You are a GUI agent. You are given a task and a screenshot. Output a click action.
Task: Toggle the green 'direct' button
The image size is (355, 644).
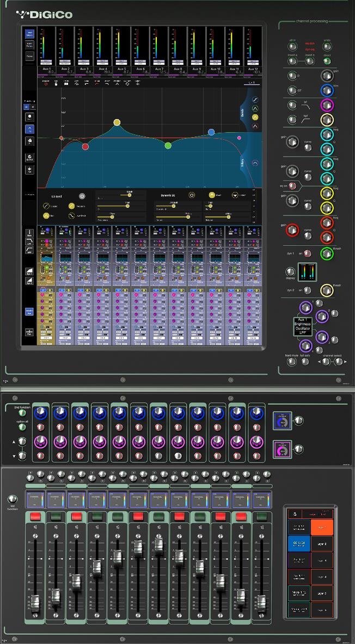pyautogui.click(x=327, y=61)
